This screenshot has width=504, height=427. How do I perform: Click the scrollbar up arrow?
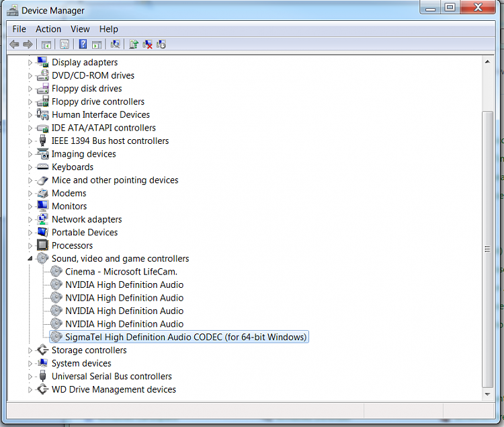pyautogui.click(x=487, y=61)
